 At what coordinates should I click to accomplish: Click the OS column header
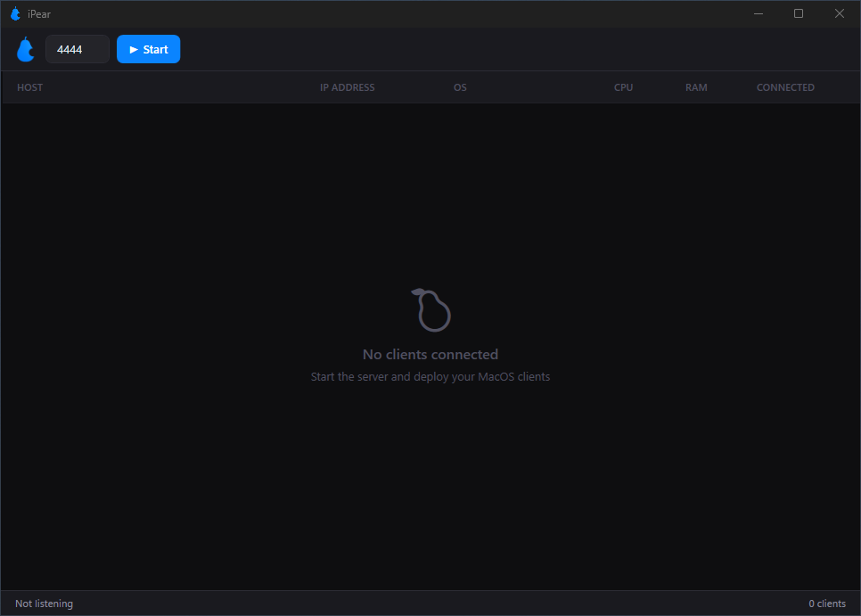point(460,87)
